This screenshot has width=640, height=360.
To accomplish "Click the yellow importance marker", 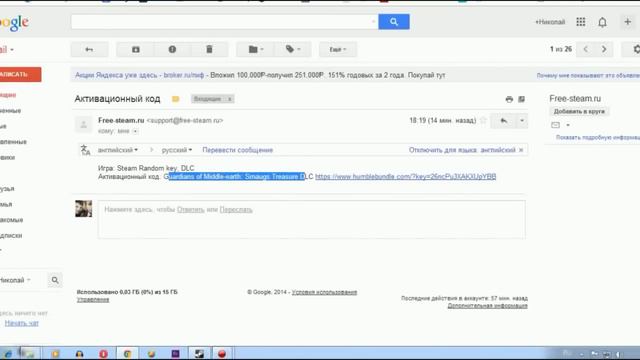I will 176,99.
